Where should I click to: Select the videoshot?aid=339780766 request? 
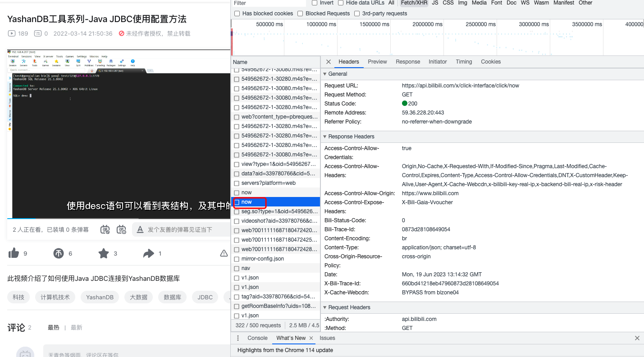(x=275, y=221)
